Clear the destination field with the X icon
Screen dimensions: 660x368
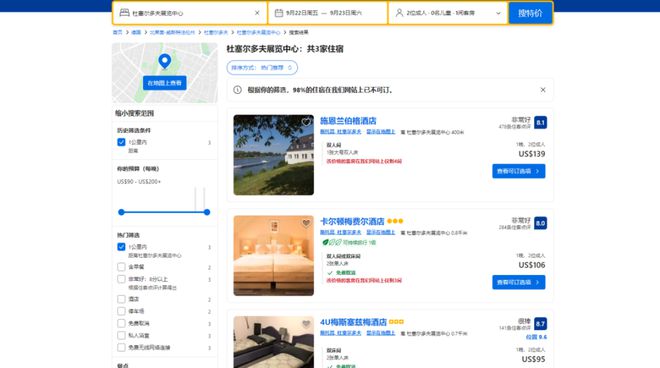[257, 13]
